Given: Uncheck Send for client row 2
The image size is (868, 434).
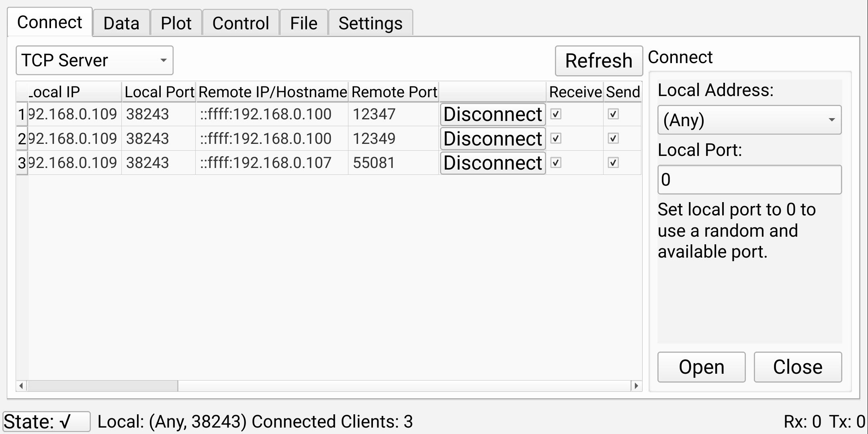Looking at the screenshot, I should pyautogui.click(x=613, y=139).
